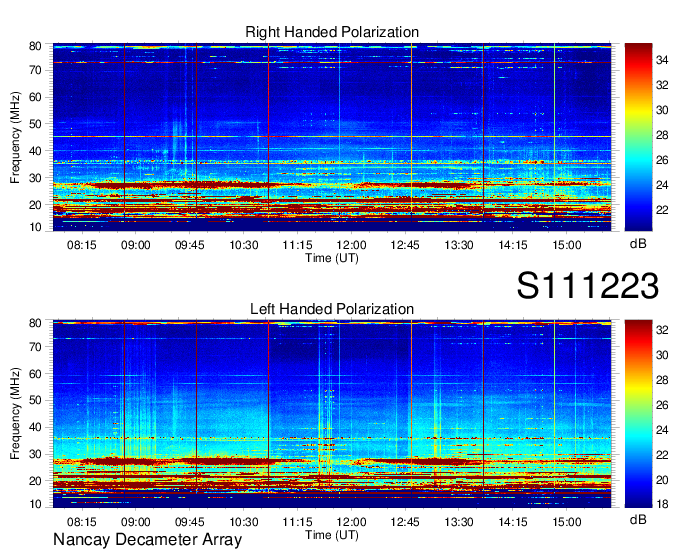This screenshot has height=552, width=680.
Task: Click 34 on the right-handed color scale
Action: coord(662,60)
